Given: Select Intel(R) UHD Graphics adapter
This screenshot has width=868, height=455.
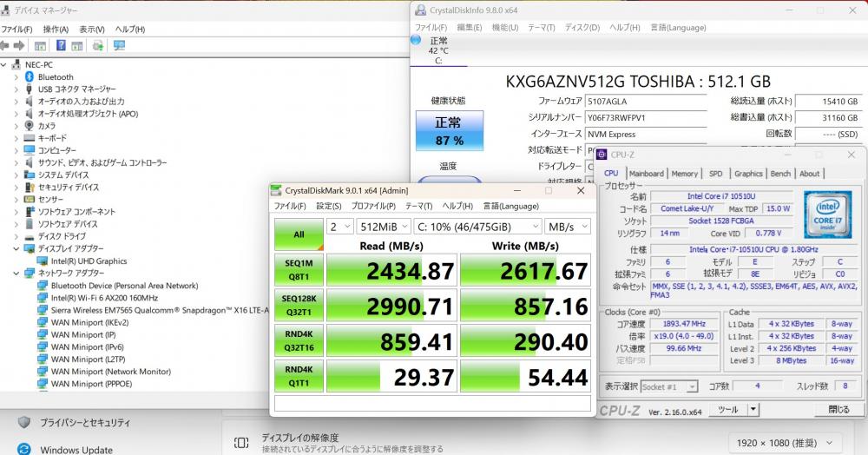Looking at the screenshot, I should 89,260.
